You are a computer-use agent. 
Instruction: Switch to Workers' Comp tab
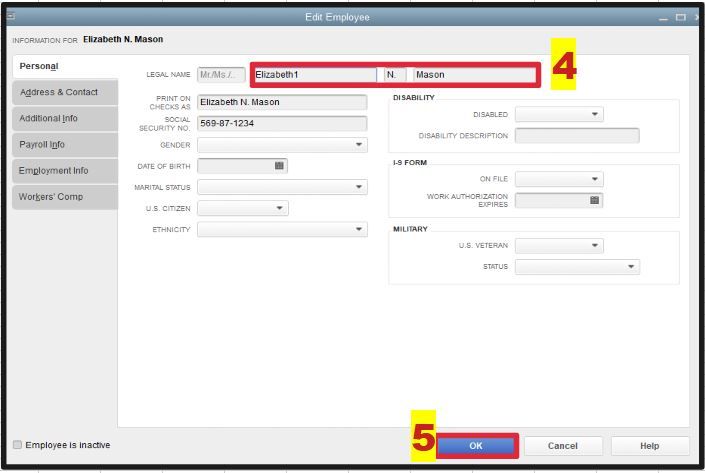[65, 196]
